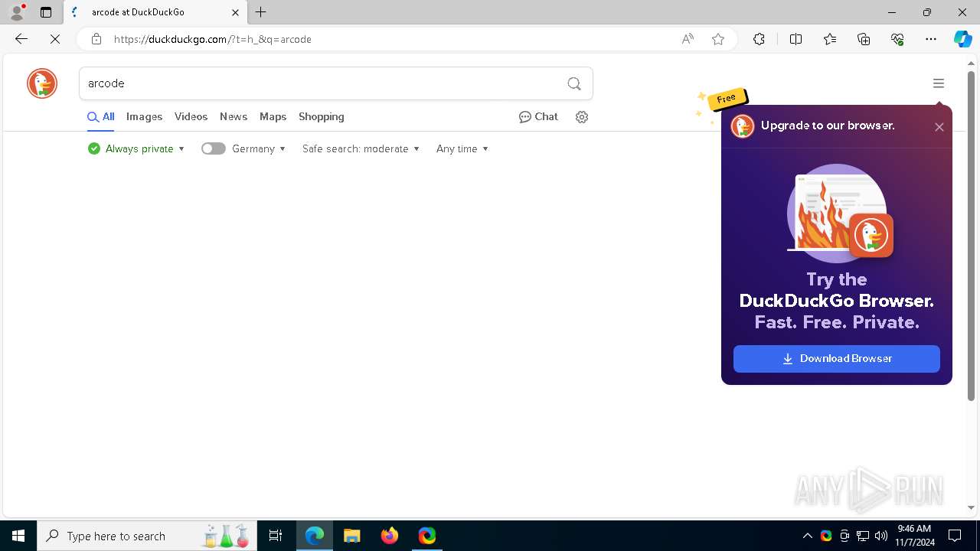Switch to News tab
The height and width of the screenshot is (551, 980).
(234, 117)
